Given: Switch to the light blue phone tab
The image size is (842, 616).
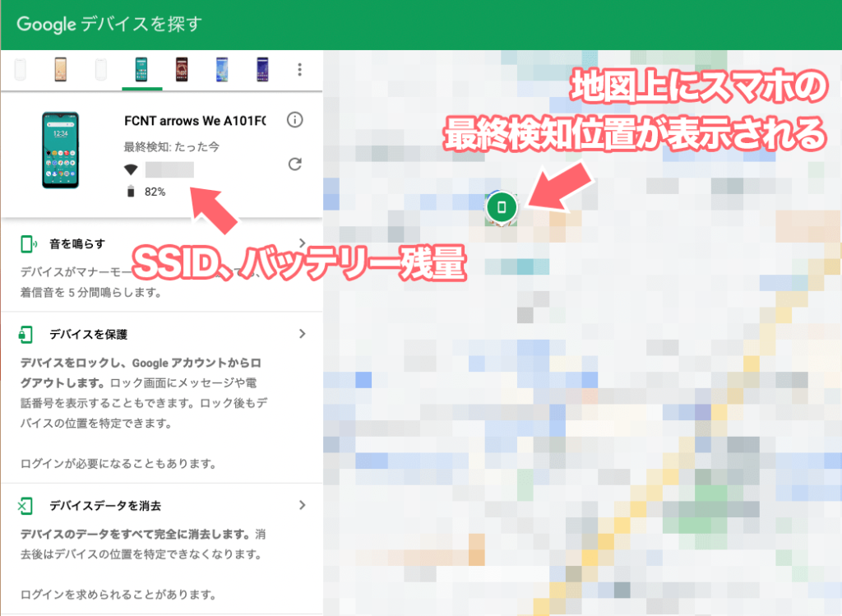Looking at the screenshot, I should tap(222, 70).
